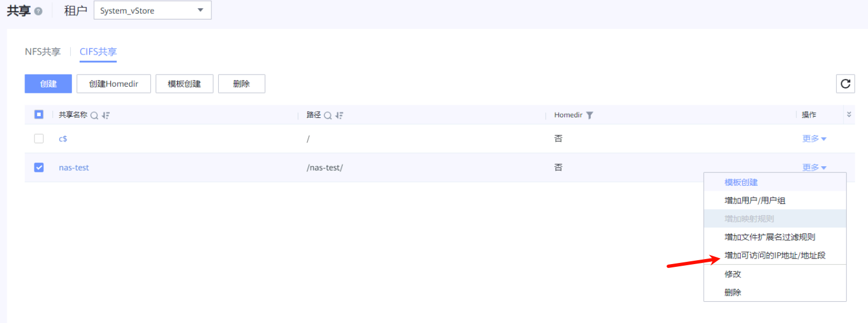The height and width of the screenshot is (323, 868).
Task: Uncheck the nas-test row checkbox
Action: click(39, 167)
